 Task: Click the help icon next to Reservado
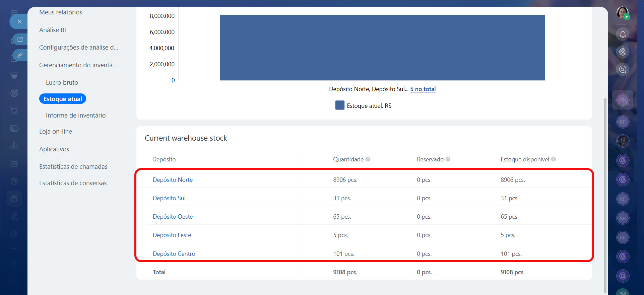coord(448,159)
